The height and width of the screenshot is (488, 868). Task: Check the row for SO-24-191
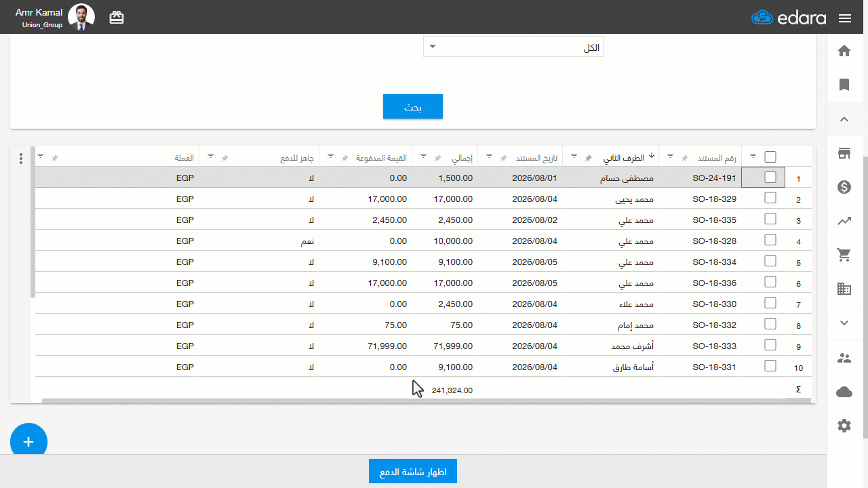pyautogui.click(x=770, y=177)
